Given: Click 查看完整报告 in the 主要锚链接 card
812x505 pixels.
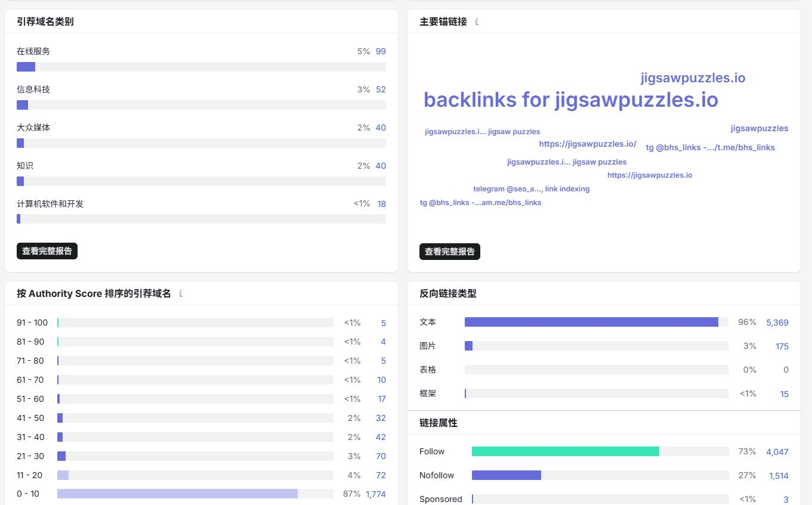Looking at the screenshot, I should click(450, 252).
